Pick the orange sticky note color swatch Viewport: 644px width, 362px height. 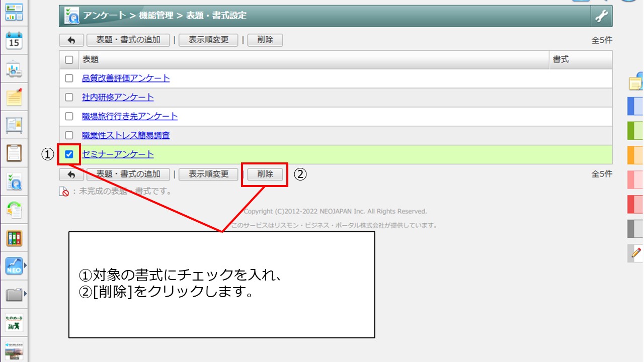point(635,155)
